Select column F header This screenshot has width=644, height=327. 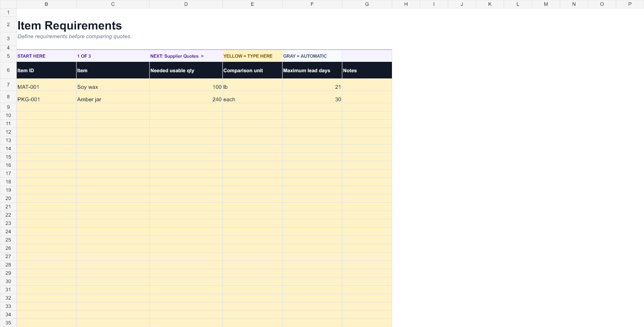[312, 4]
